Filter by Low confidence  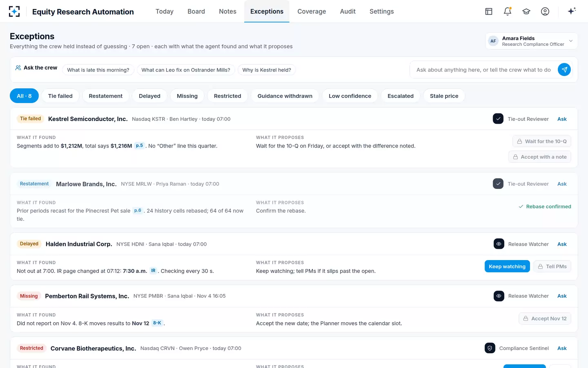(x=350, y=96)
